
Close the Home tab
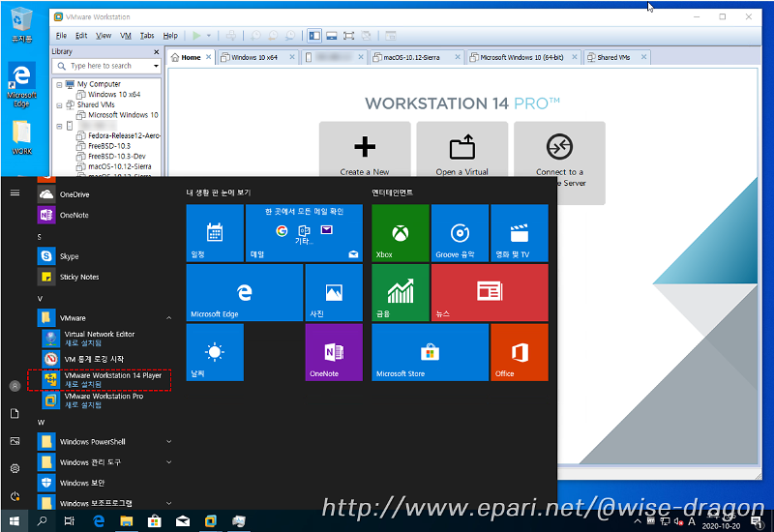coord(208,57)
